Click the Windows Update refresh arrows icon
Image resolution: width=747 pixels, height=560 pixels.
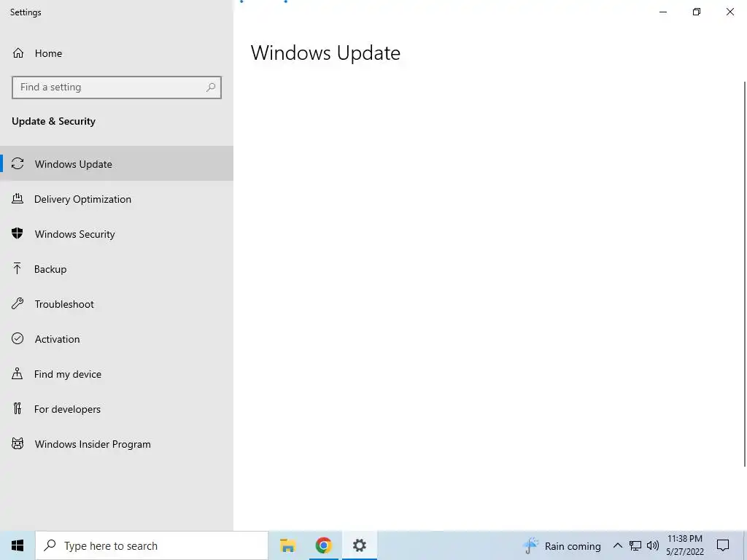coord(18,163)
